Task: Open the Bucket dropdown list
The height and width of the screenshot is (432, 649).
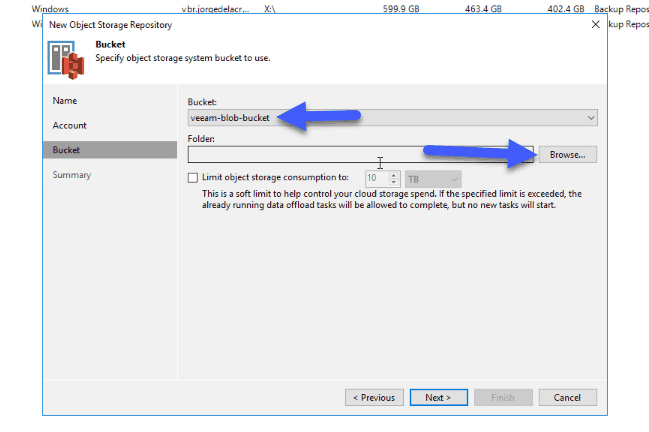Action: [x=591, y=118]
